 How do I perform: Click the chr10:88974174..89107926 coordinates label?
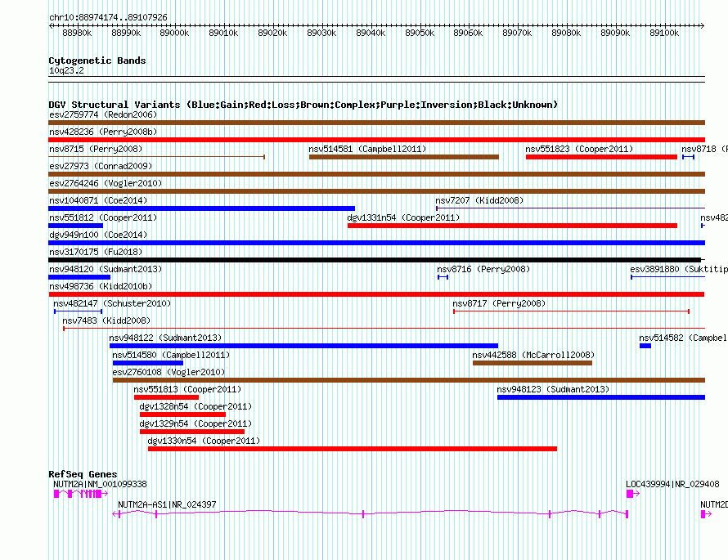tap(108, 18)
